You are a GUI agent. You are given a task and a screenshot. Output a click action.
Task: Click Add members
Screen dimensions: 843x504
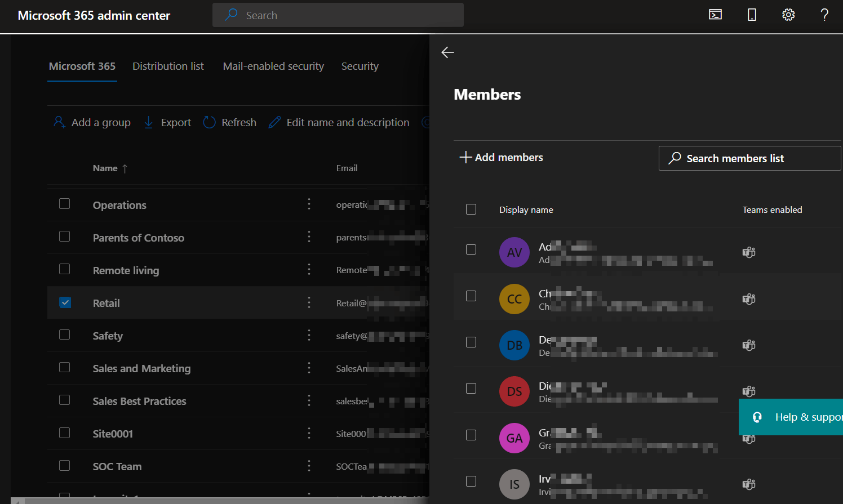tap(502, 157)
